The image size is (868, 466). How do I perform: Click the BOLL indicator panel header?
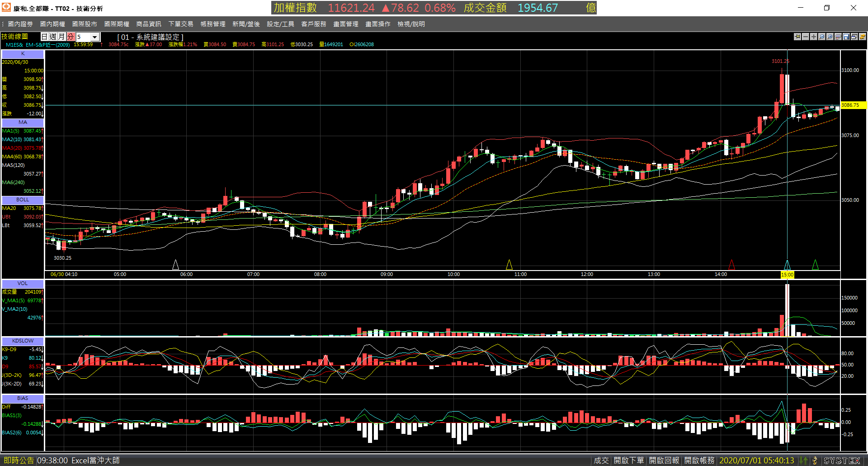click(x=23, y=200)
